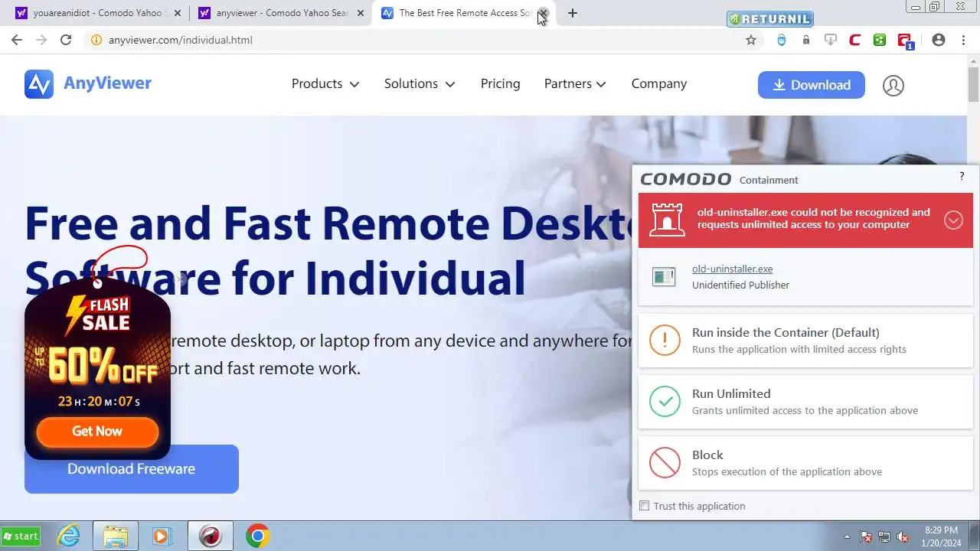Open a new browser tab
The image size is (980, 551).
tap(573, 13)
